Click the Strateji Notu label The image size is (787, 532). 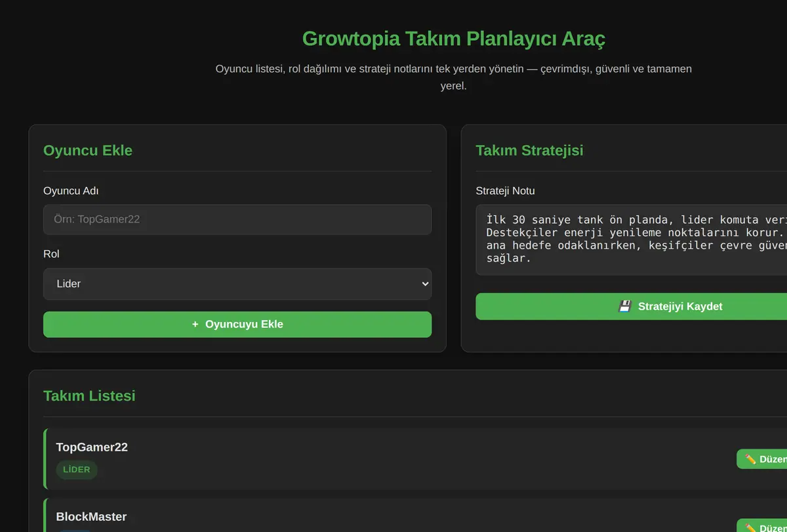tap(505, 191)
